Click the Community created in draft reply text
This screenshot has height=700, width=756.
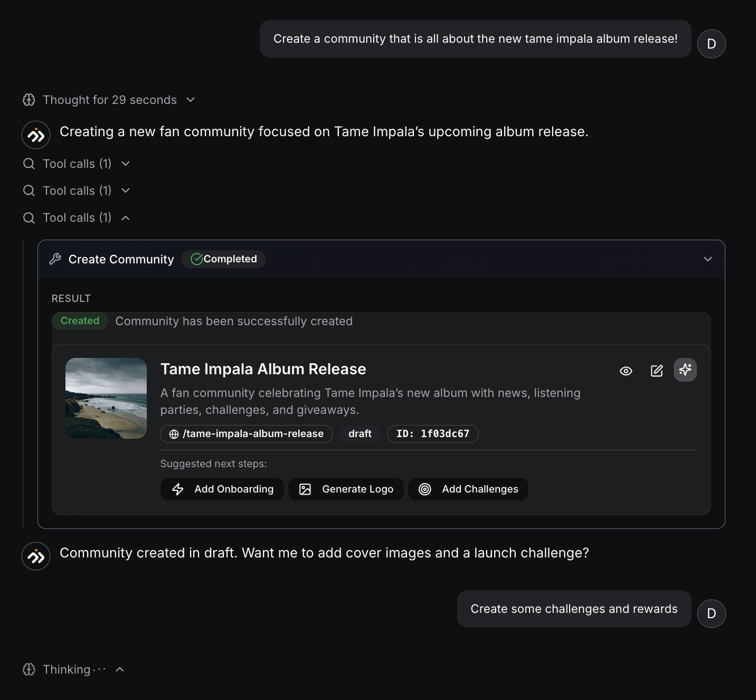coord(324,553)
